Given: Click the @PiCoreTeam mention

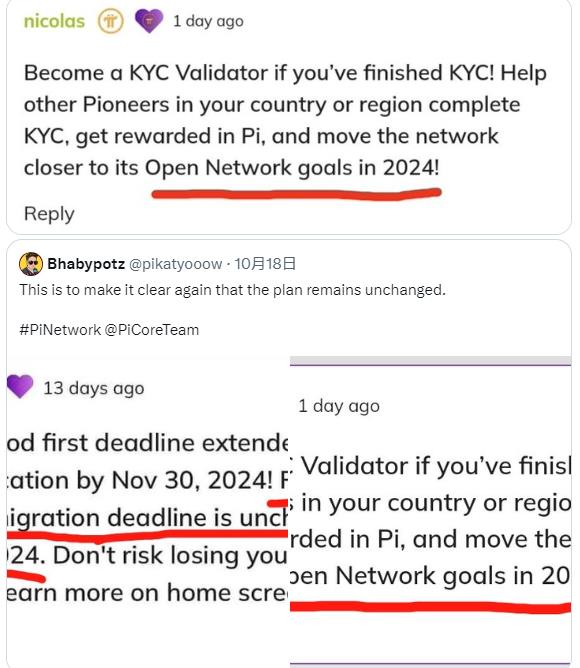Looking at the screenshot, I should tap(152, 330).
